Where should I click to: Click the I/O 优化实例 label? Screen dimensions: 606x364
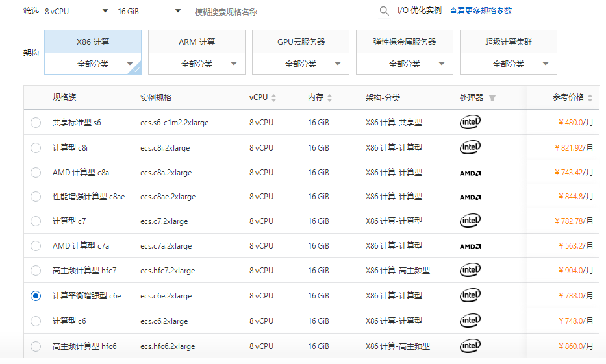point(420,11)
